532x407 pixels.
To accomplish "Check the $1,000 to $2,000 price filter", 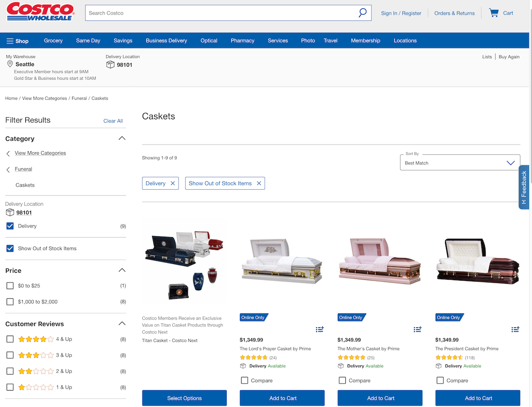I will (x=10, y=302).
